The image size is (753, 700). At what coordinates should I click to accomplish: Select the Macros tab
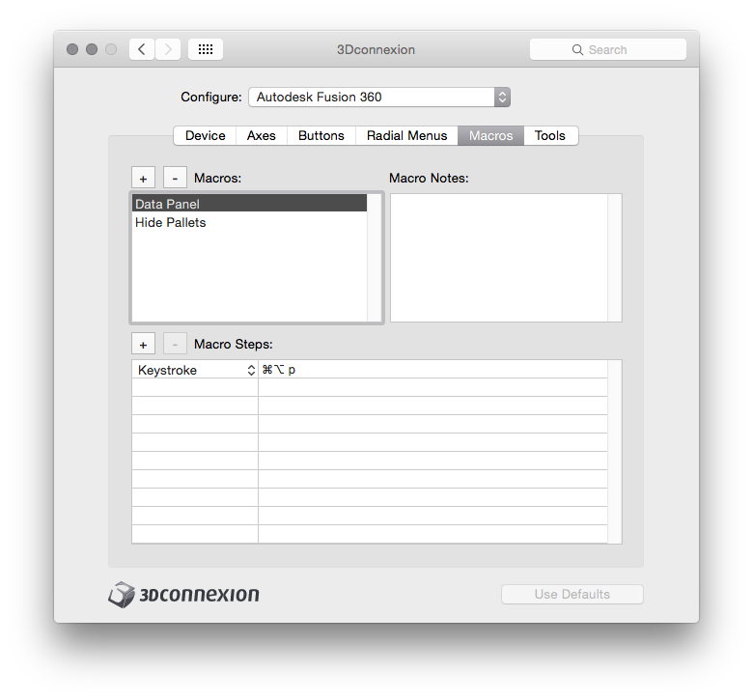coord(490,135)
